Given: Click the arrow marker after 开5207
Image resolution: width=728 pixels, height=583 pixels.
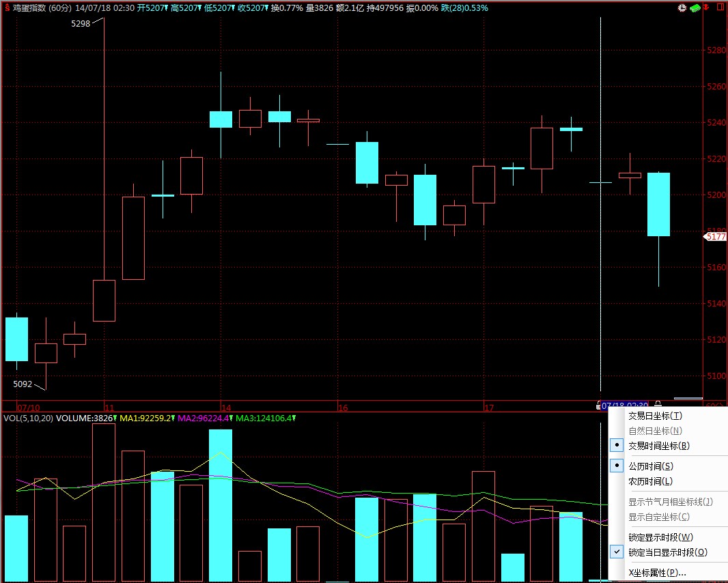Looking at the screenshot, I should pos(166,8).
